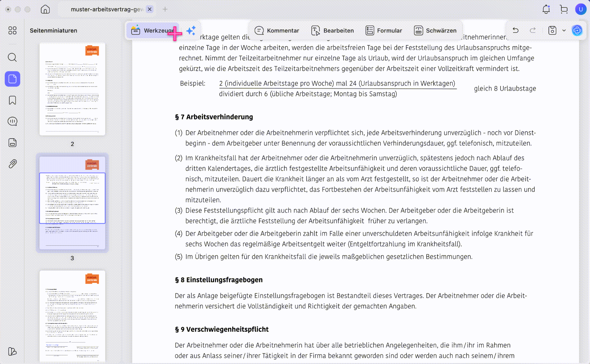Image resolution: width=590 pixels, height=364 pixels.
Task: Save the document with disk icon
Action: (552, 31)
